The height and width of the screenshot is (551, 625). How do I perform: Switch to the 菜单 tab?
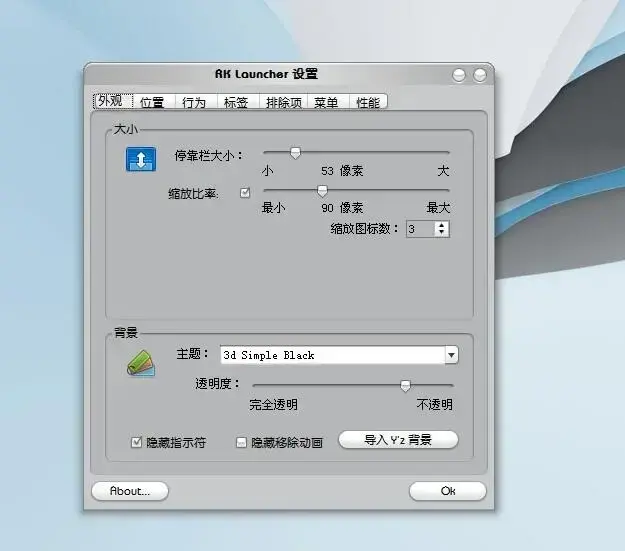pos(326,102)
